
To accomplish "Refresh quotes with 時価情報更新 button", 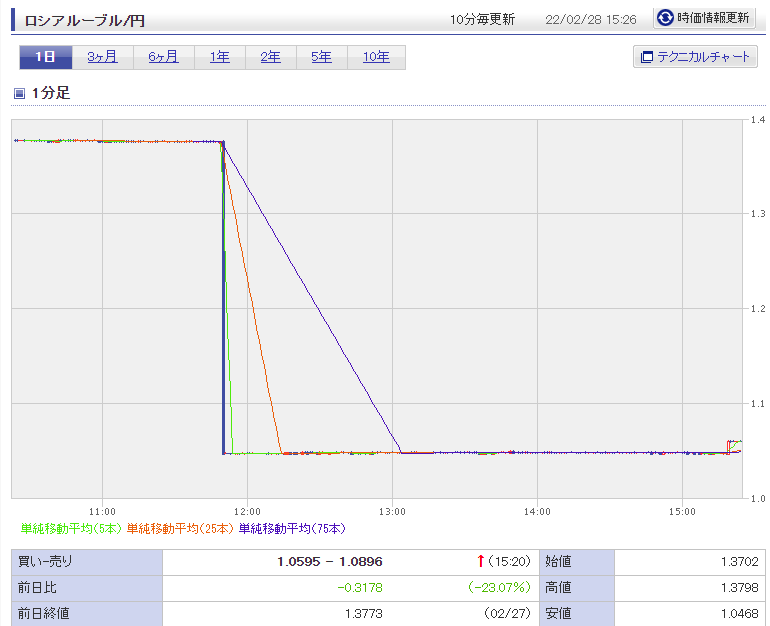I will tap(704, 18).
